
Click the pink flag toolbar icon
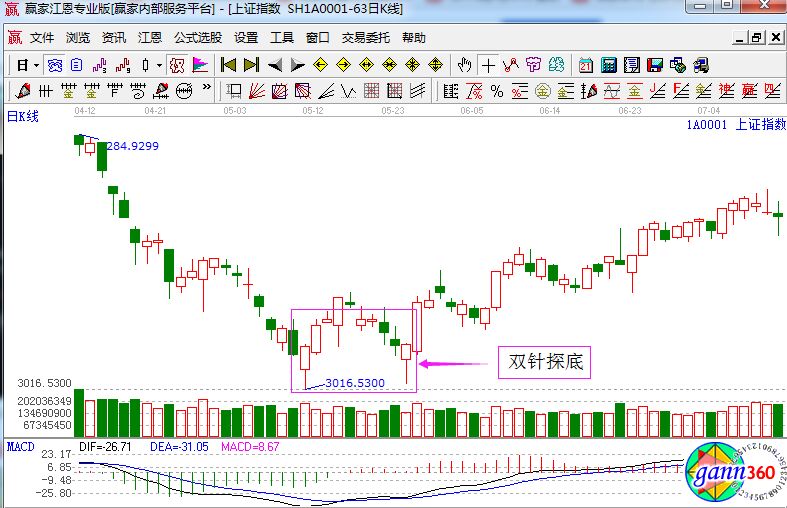(200, 65)
